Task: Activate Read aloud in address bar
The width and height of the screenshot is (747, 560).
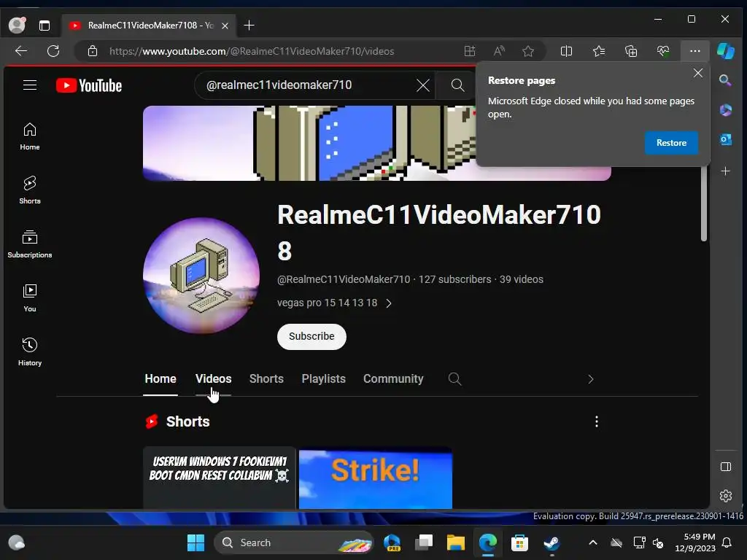Action: (499, 51)
